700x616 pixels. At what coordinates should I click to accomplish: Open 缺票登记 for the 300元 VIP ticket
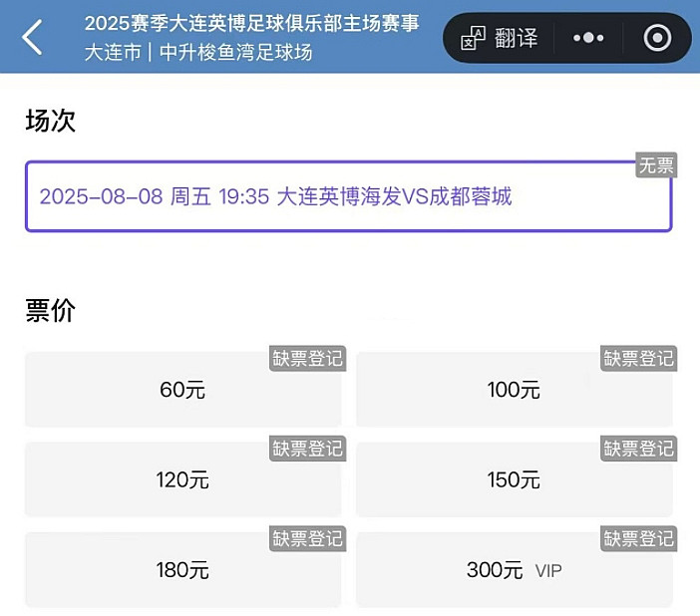(639, 539)
